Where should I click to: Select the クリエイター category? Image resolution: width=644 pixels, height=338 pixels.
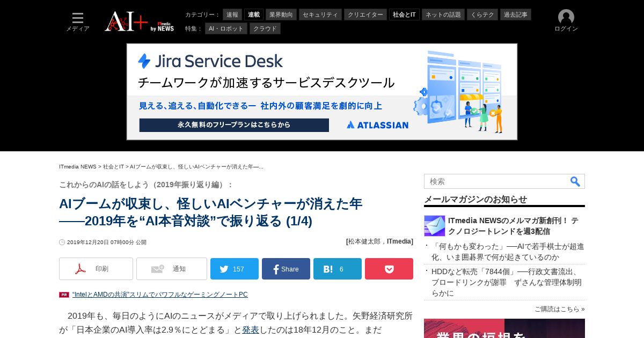point(365,14)
